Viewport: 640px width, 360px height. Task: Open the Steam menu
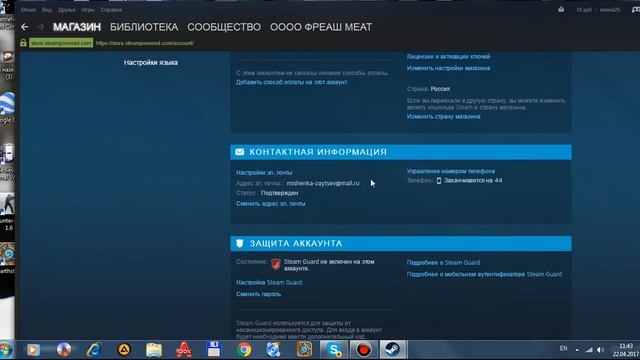(x=28, y=10)
